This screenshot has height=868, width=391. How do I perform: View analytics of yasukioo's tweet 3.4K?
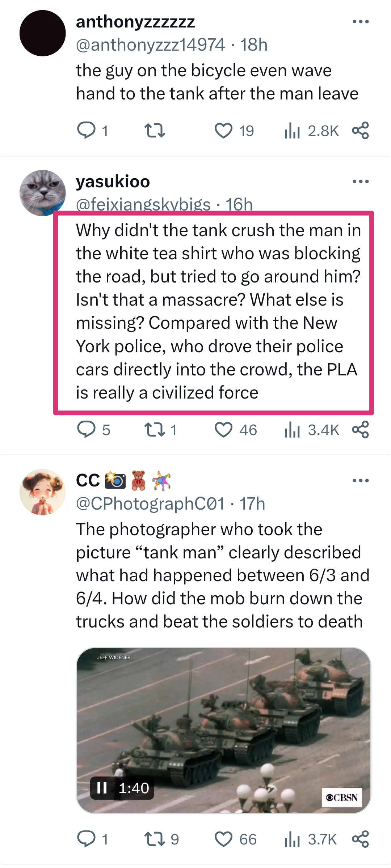point(312,430)
